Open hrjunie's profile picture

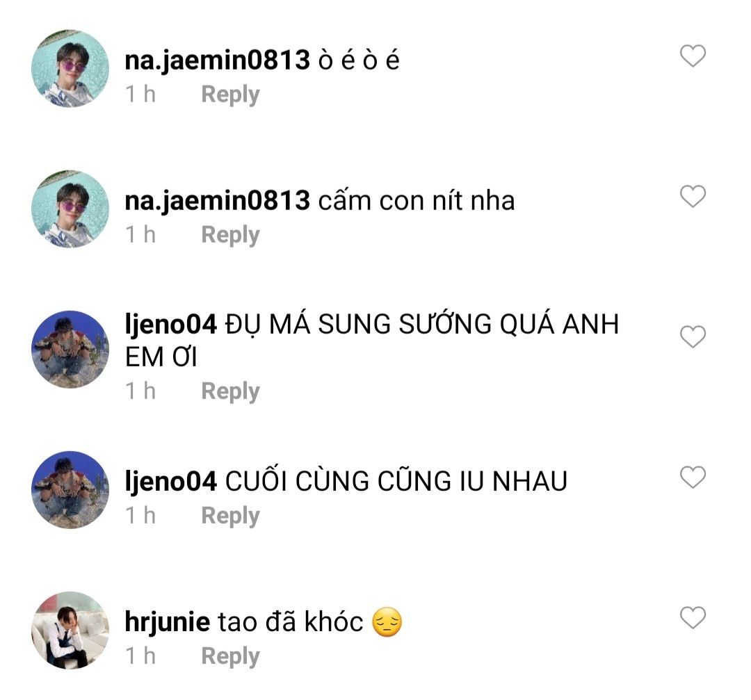click(70, 630)
